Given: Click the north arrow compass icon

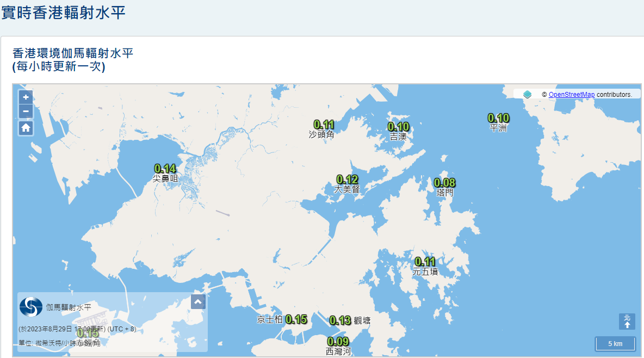Looking at the screenshot, I should click(x=627, y=322).
